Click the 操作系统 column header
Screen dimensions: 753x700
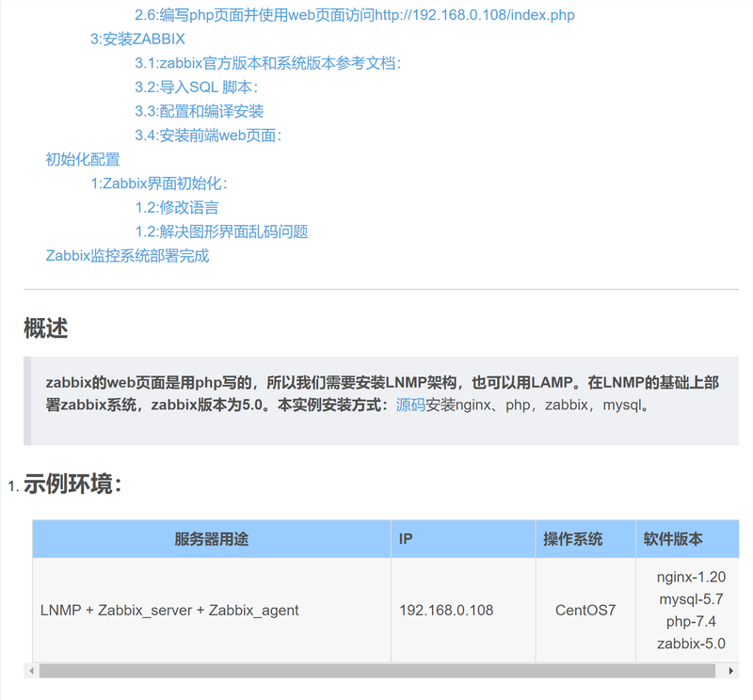[585, 539]
